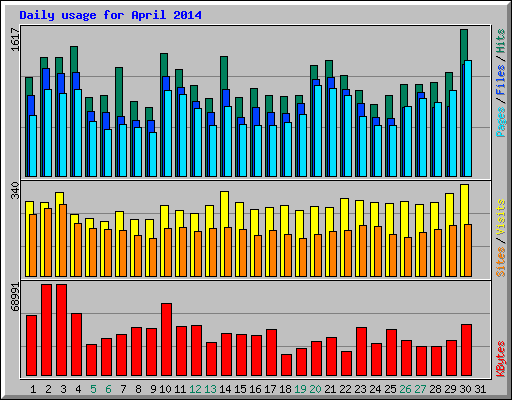Click day 16 on the x-axis
Viewport: 512px width, 400px height.
[x=255, y=389]
